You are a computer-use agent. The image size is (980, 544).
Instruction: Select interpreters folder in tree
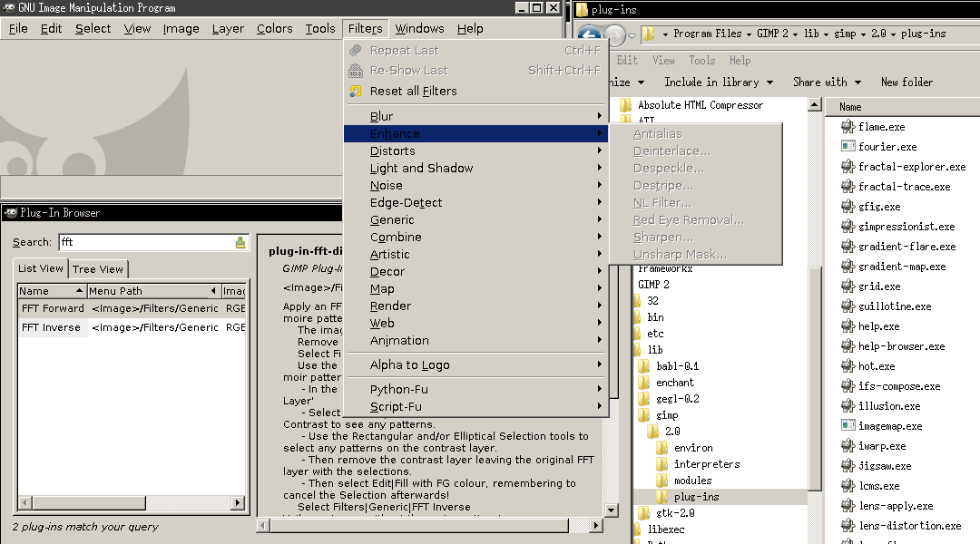click(706, 464)
